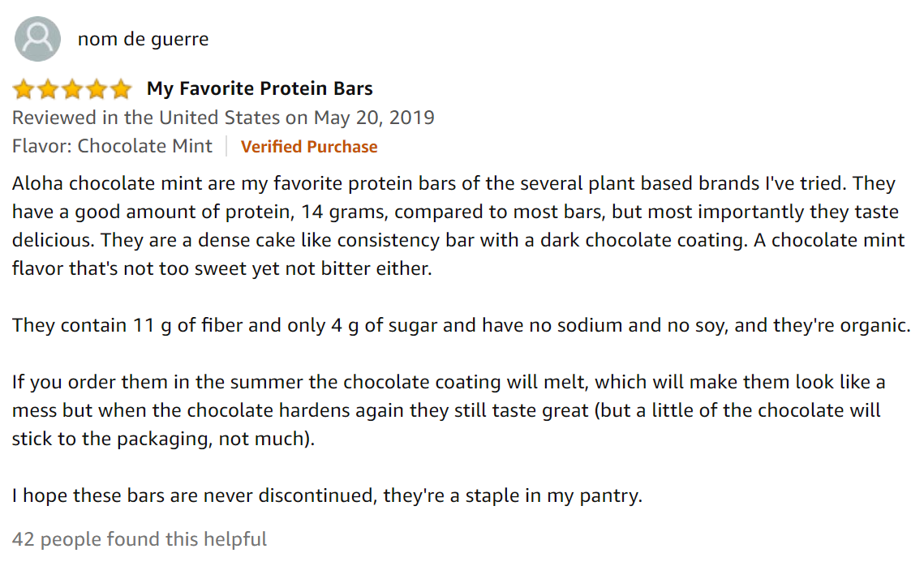Click the "Flavor:" label text
The width and height of the screenshot is (924, 566).
tap(42, 146)
